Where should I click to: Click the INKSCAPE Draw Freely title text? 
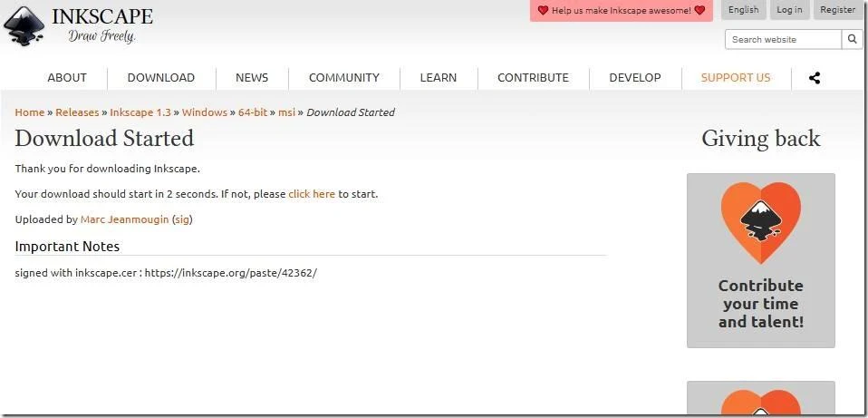click(102, 25)
